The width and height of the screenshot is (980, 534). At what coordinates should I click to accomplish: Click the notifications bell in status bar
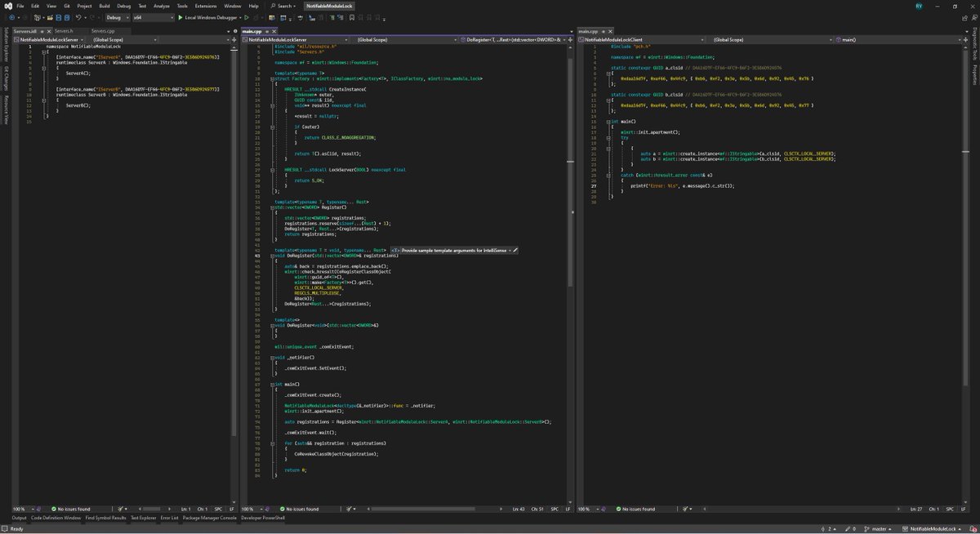[973, 529]
